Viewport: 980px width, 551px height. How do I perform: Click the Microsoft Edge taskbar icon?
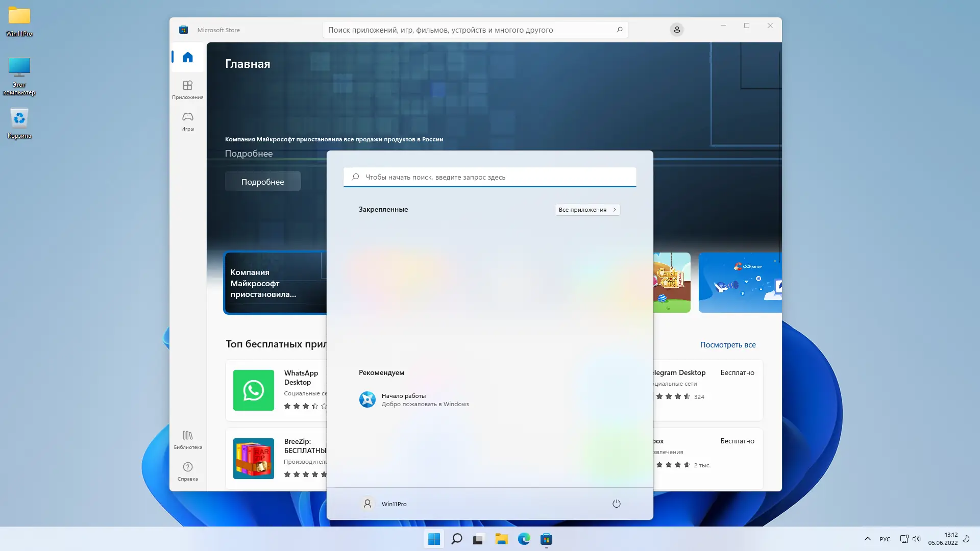point(524,539)
